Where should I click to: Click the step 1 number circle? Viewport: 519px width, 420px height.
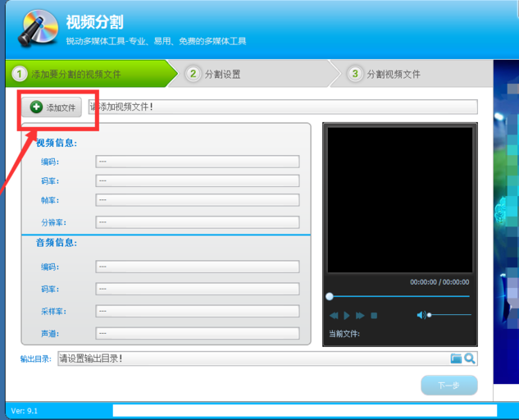[19, 74]
